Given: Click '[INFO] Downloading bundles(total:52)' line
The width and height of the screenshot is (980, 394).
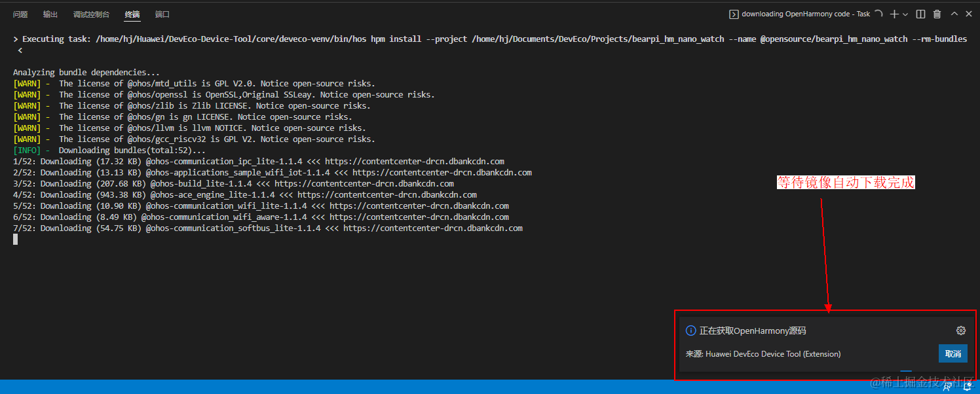Looking at the screenshot, I should pyautogui.click(x=109, y=150).
